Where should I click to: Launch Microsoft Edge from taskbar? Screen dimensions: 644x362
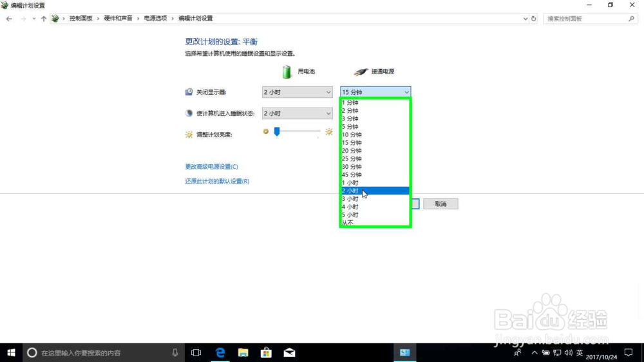[x=220, y=352]
